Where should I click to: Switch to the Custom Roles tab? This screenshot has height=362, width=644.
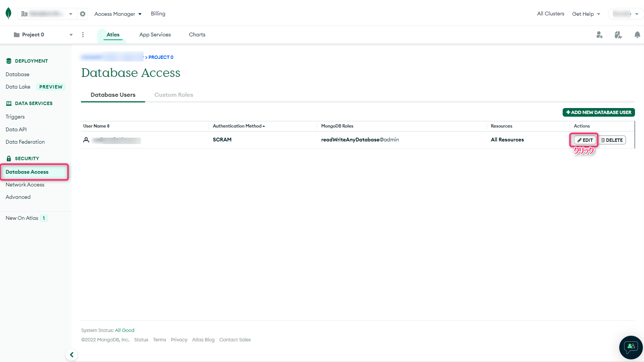174,95
